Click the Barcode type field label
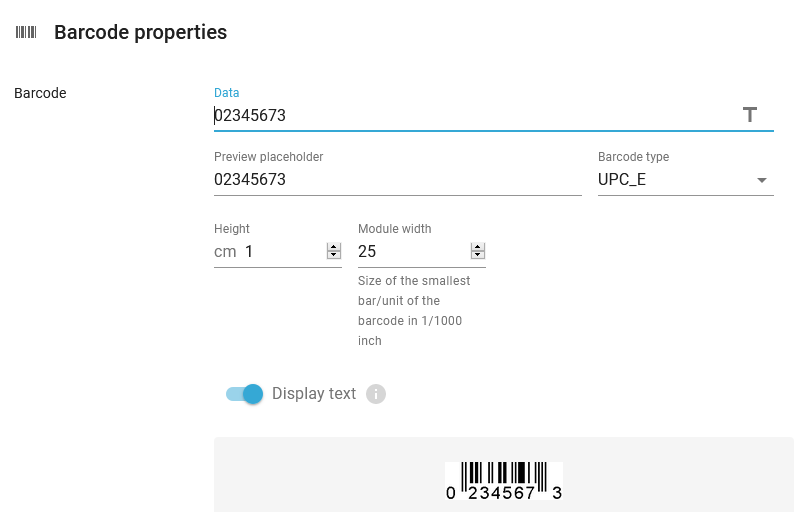 [633, 156]
